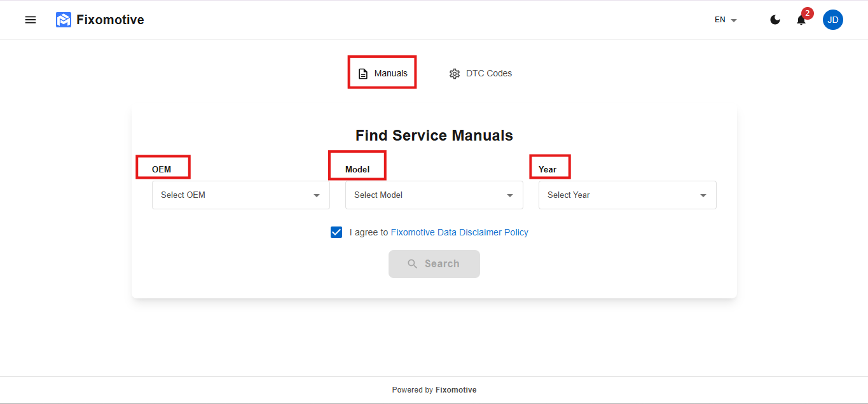
Task: Open the Select OEM dropdown
Action: [x=240, y=195]
